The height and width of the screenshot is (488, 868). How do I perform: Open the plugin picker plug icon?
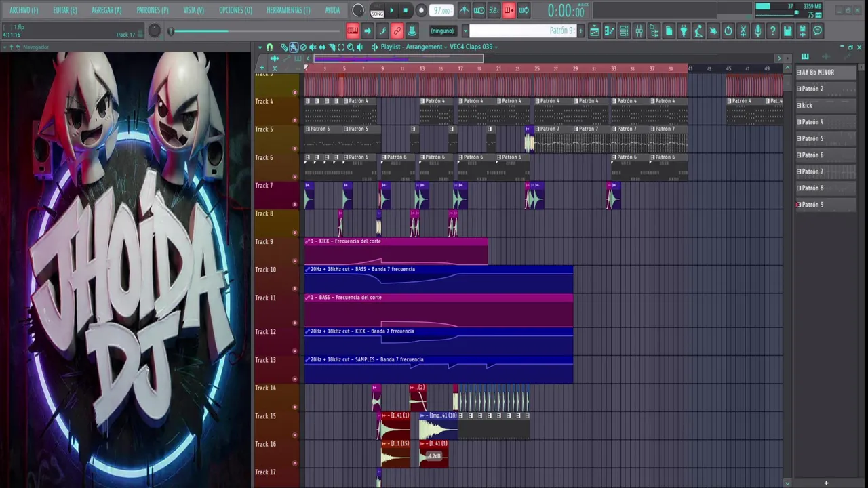click(x=684, y=30)
